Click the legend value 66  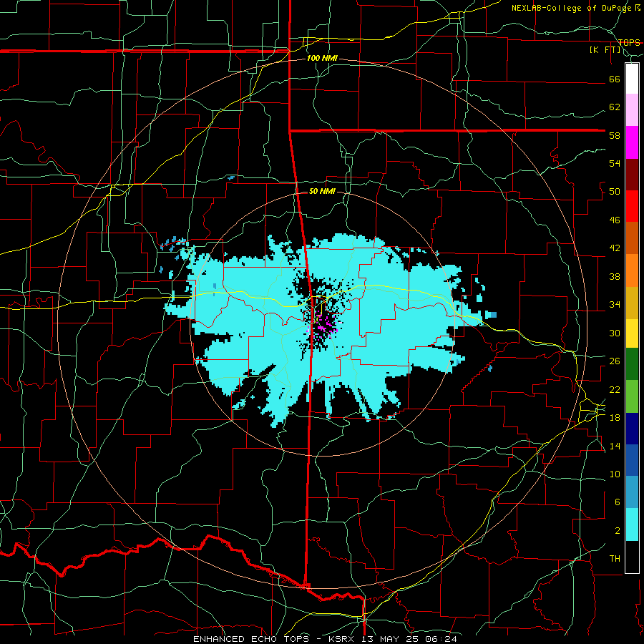click(x=615, y=79)
